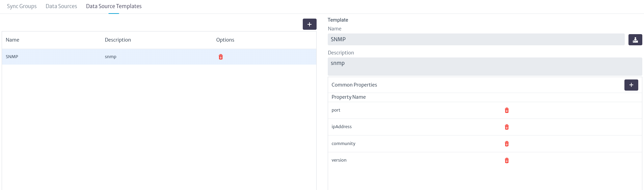Image resolution: width=644 pixels, height=190 pixels.
Task: Remove the version property
Action: [x=507, y=161]
